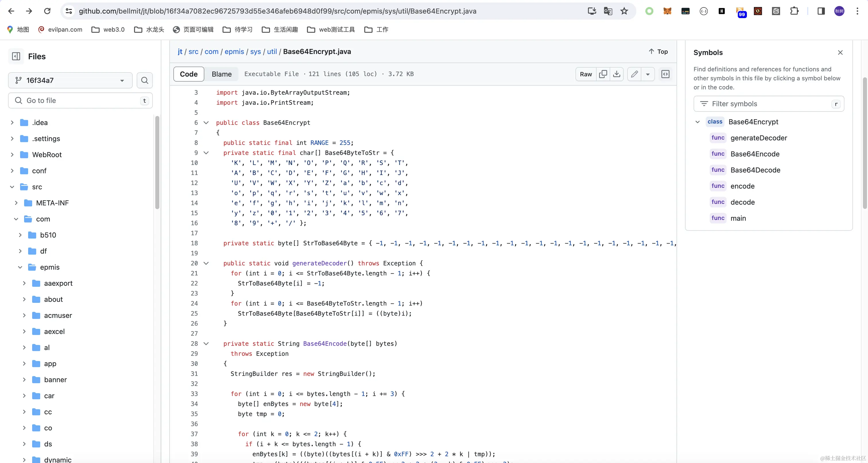Navigate to epmis breadcrumb folder
The width and height of the screenshot is (868, 463).
point(234,52)
